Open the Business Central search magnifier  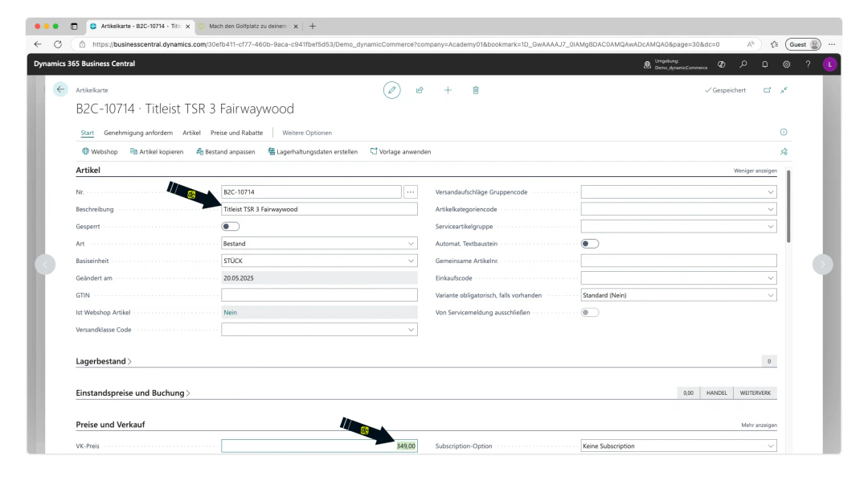(x=743, y=64)
